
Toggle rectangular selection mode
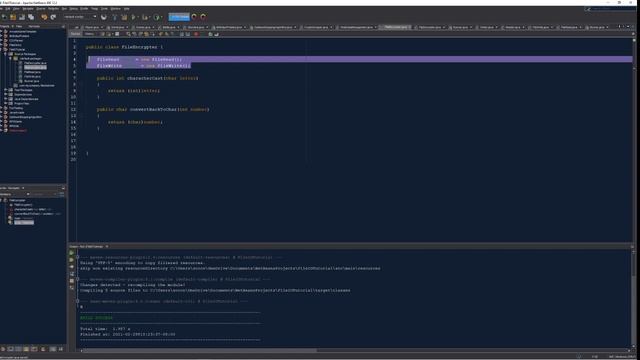(153, 34)
